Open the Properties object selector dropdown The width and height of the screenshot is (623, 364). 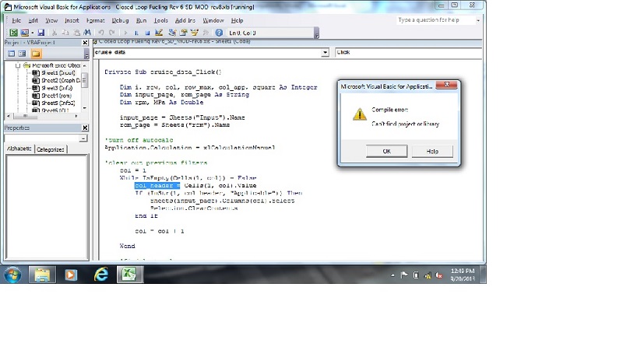coord(84,138)
